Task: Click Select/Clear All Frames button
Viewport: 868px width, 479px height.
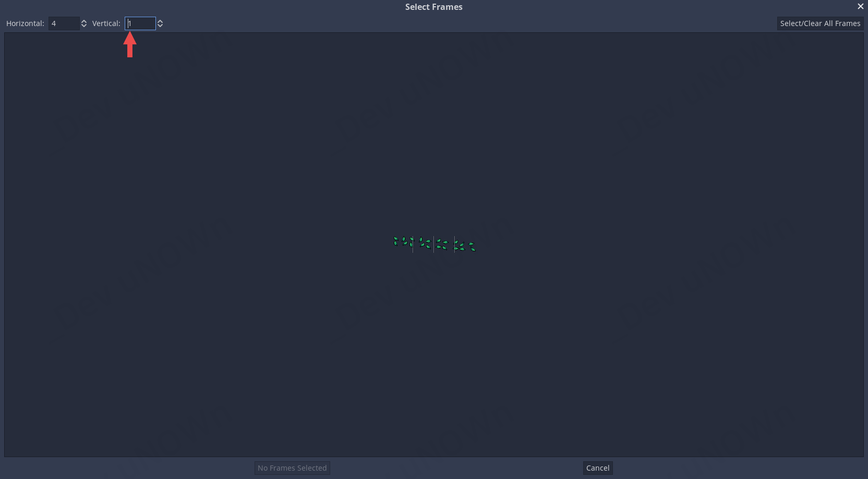Action: point(820,23)
